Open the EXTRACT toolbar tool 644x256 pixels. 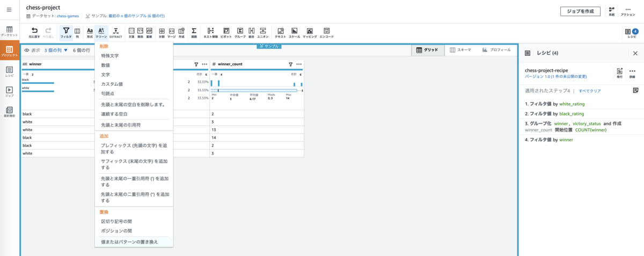point(116,33)
